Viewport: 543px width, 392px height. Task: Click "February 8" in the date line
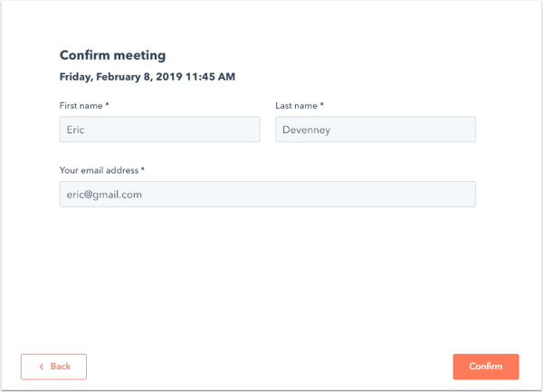(x=124, y=77)
